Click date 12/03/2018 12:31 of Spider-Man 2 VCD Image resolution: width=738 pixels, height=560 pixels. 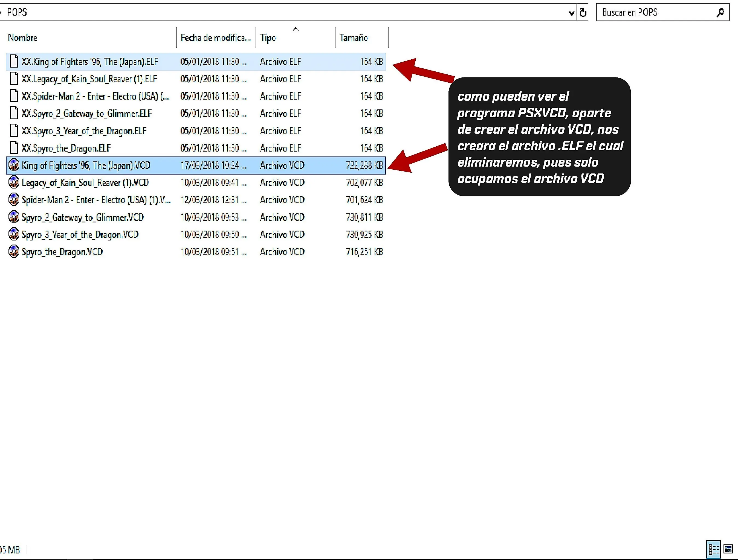[213, 200]
